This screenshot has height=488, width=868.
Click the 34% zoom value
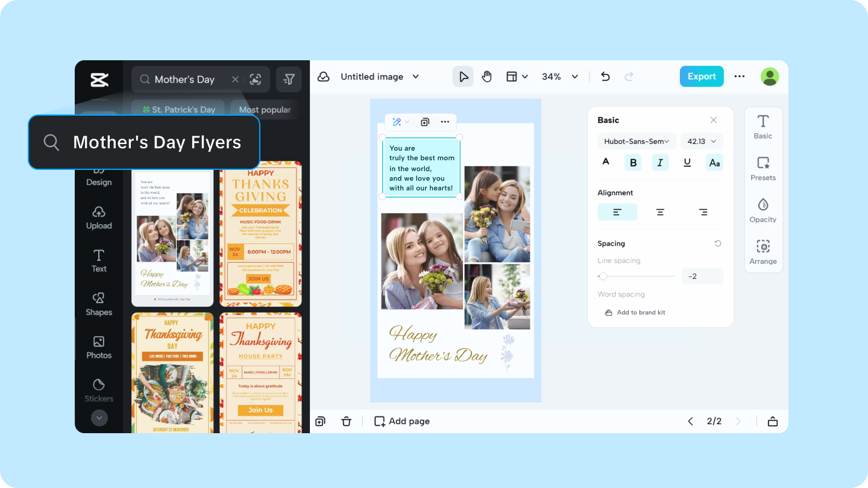point(552,77)
